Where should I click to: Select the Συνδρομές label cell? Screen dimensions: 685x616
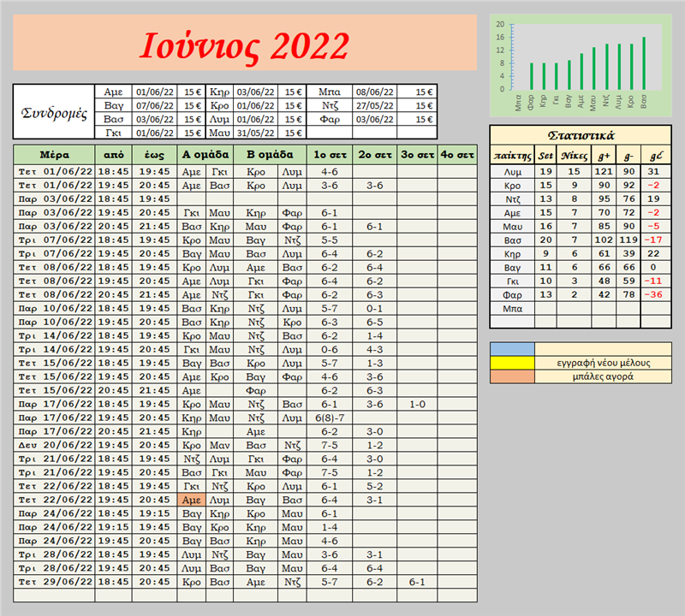pos(53,111)
